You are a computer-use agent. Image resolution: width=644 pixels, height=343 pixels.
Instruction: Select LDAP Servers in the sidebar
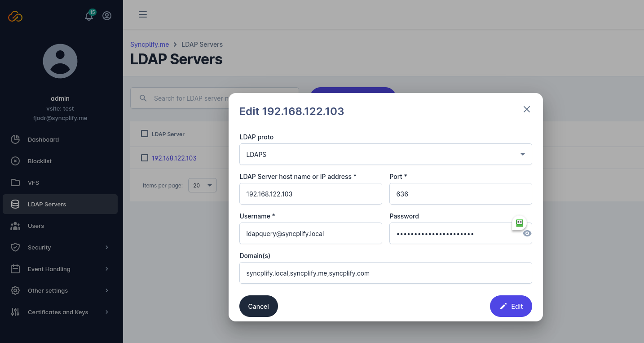[60, 204]
